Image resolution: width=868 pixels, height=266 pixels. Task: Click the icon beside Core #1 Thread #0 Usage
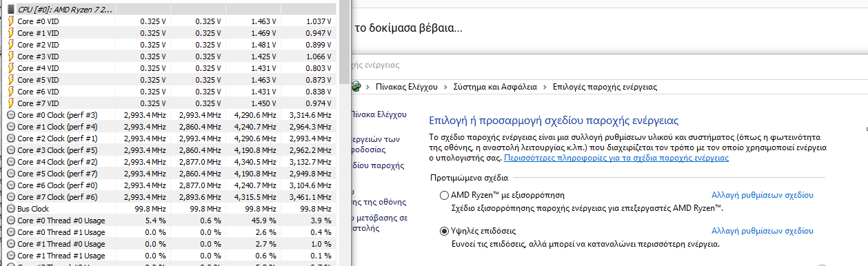coord(11,244)
